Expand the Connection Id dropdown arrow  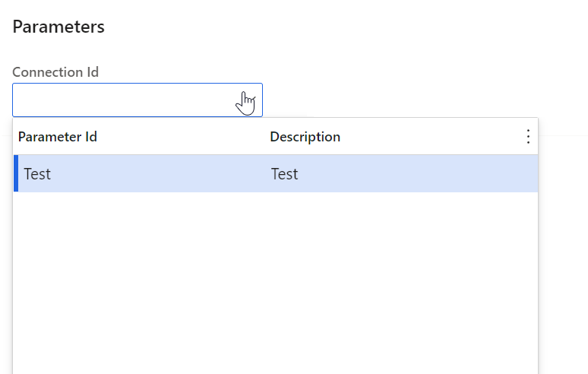coord(251,100)
